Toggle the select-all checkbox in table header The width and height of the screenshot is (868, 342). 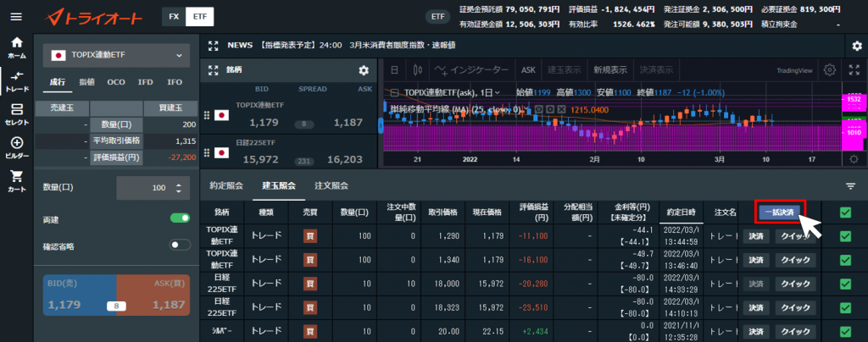(845, 212)
